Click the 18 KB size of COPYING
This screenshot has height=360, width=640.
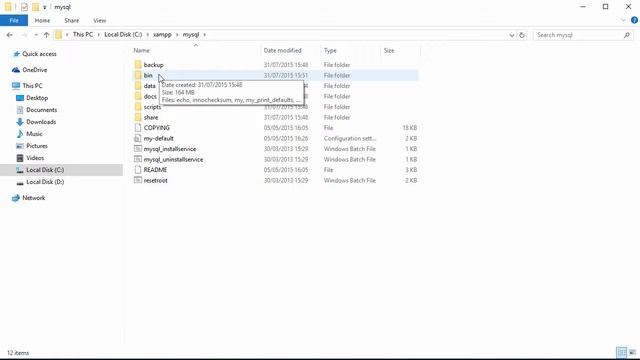click(410, 128)
